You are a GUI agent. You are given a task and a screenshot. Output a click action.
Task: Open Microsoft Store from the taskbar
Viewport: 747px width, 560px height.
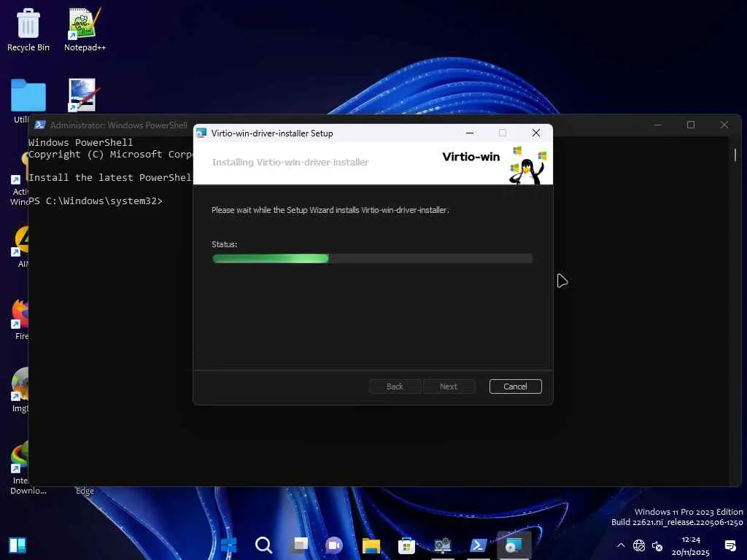(x=406, y=545)
